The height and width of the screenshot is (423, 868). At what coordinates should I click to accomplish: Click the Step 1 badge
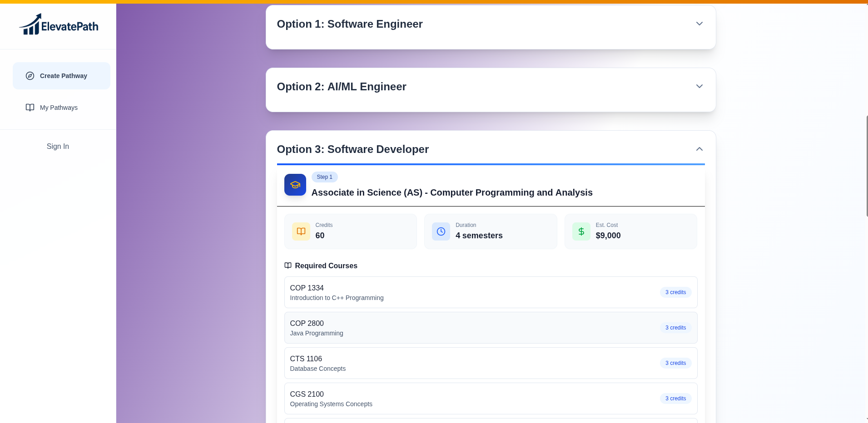(324, 177)
